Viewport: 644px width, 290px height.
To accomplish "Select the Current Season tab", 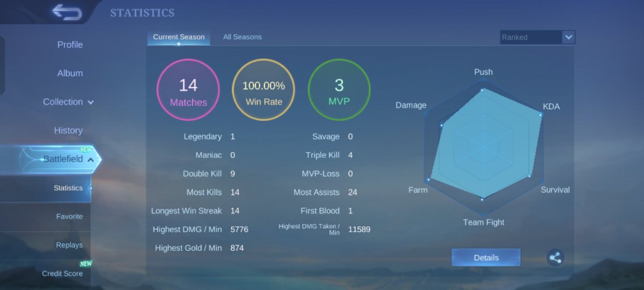I will coord(179,37).
